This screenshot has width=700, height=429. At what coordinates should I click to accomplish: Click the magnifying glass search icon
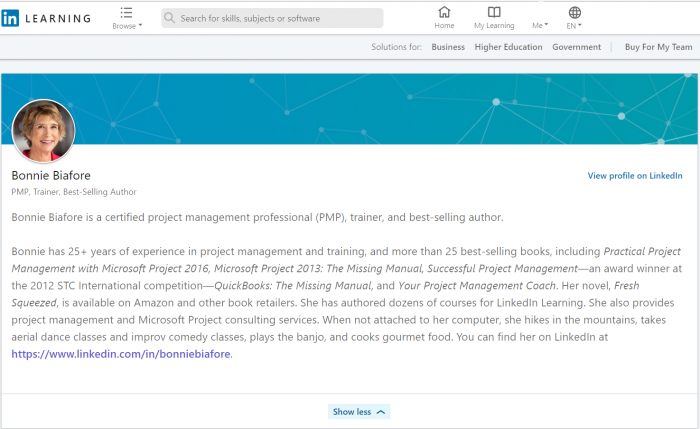(x=170, y=18)
